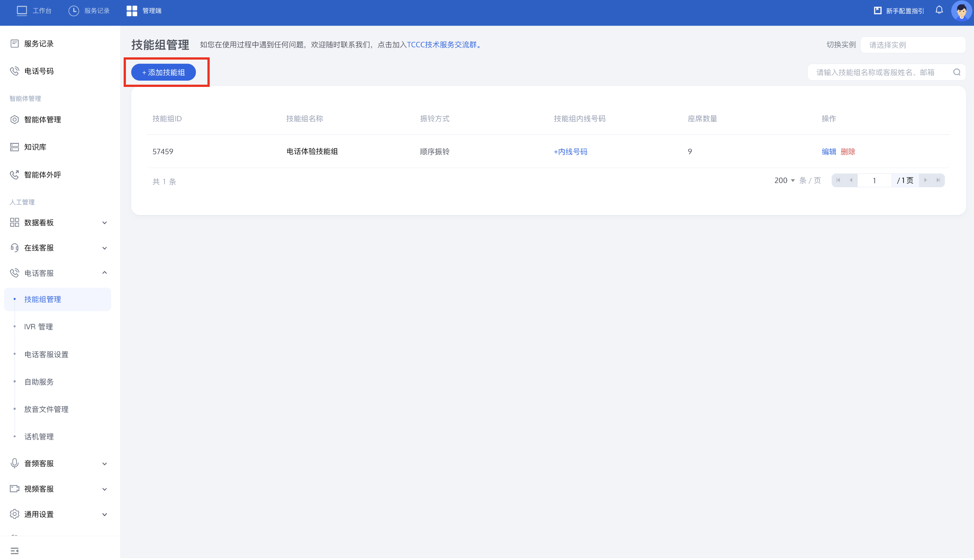
Task: Jump to last page arrow
Action: pyautogui.click(x=938, y=180)
